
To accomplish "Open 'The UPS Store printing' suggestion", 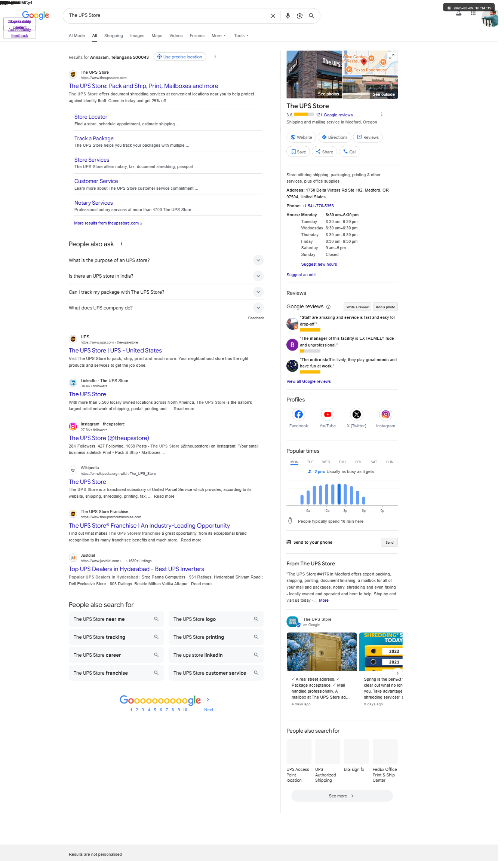I will coord(216,637).
